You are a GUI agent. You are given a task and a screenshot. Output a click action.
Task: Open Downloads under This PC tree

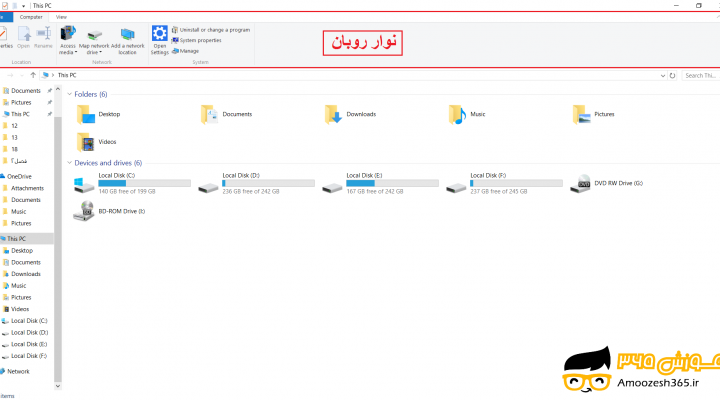click(x=26, y=274)
